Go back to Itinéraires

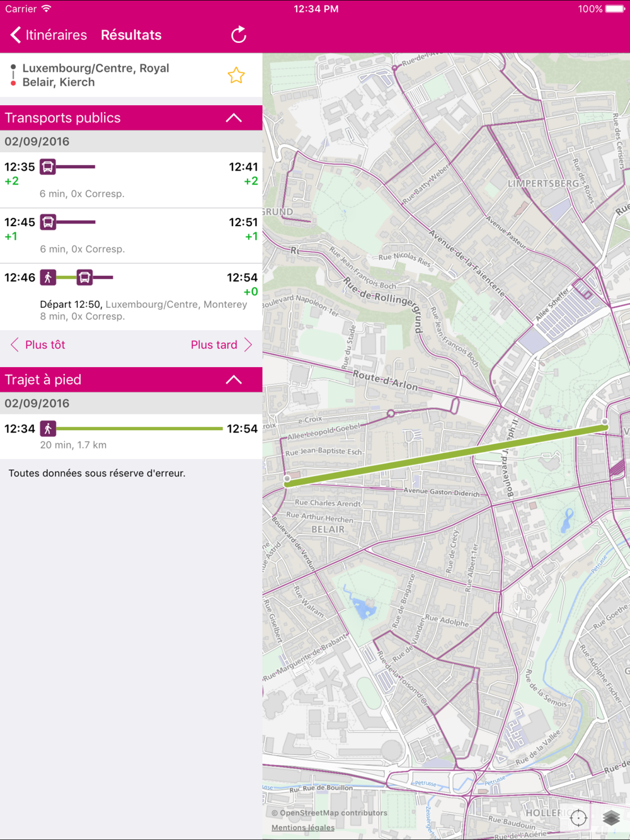tap(49, 35)
